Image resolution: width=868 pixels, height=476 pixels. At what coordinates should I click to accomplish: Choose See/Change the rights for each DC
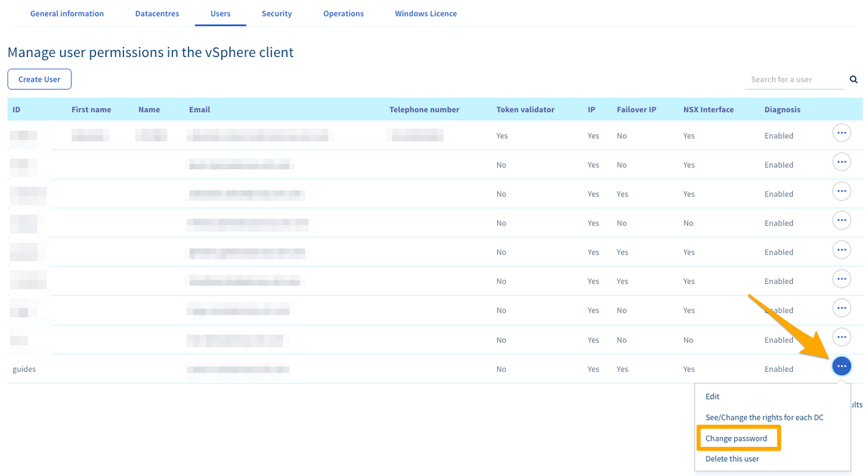[x=764, y=417]
